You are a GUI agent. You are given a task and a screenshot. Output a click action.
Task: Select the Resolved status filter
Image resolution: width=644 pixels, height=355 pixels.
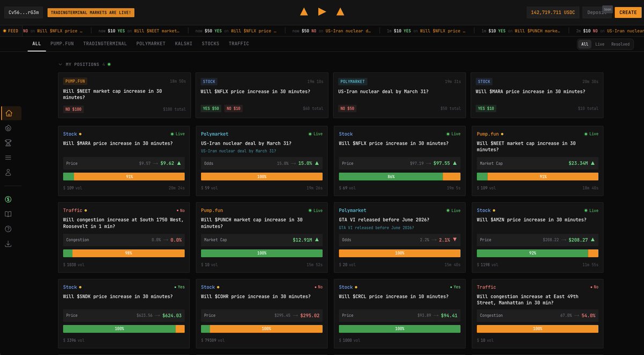click(x=620, y=44)
